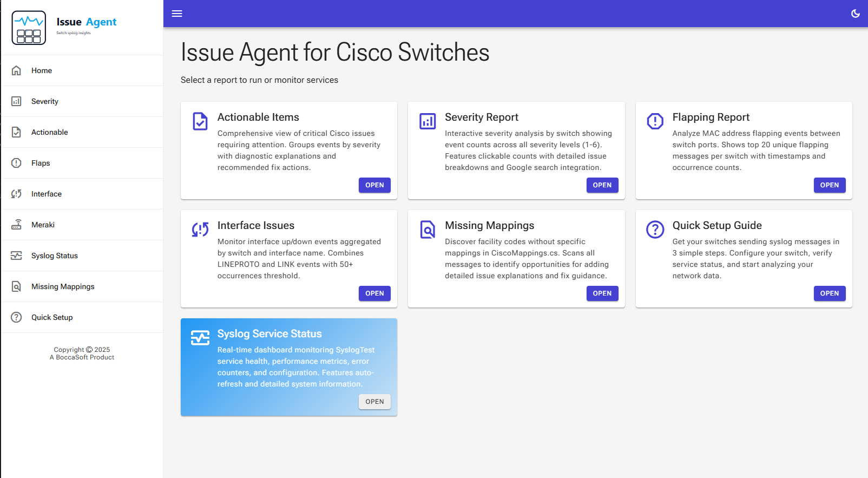Click the Issue Agent logo icon

(29, 28)
